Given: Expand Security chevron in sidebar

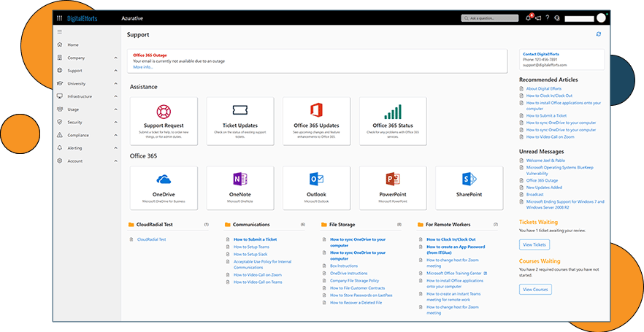Looking at the screenshot, I should (x=116, y=123).
